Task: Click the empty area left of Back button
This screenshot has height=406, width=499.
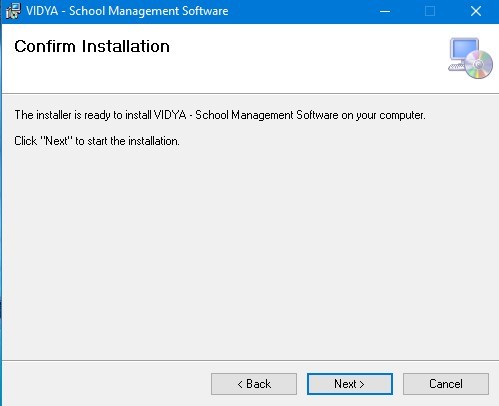Action: (107, 384)
